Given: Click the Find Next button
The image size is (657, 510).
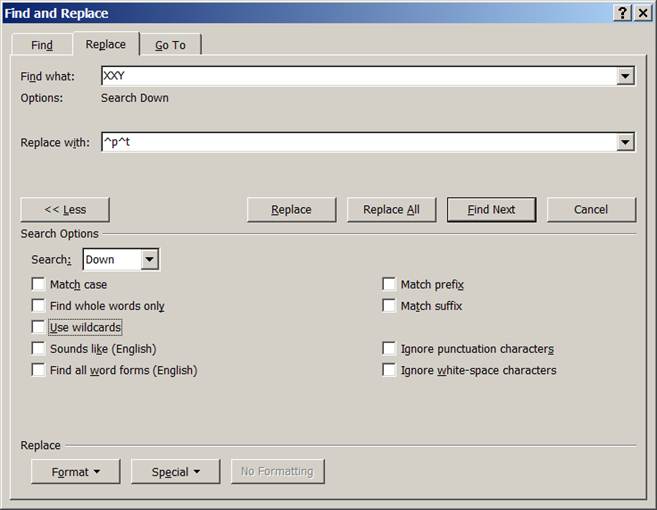Looking at the screenshot, I should point(491,209).
